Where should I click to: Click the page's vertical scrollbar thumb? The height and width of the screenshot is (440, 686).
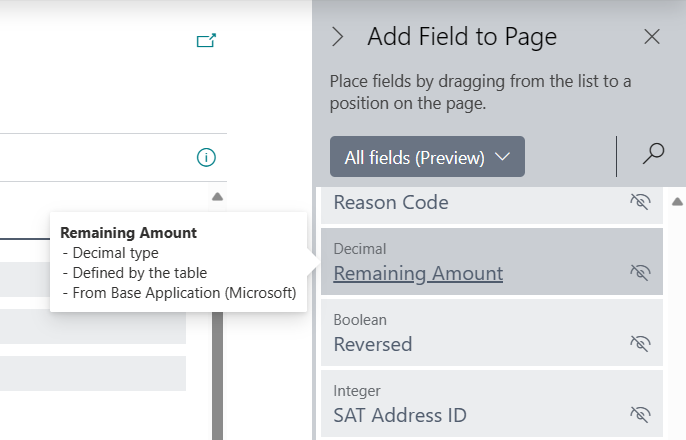click(x=217, y=380)
